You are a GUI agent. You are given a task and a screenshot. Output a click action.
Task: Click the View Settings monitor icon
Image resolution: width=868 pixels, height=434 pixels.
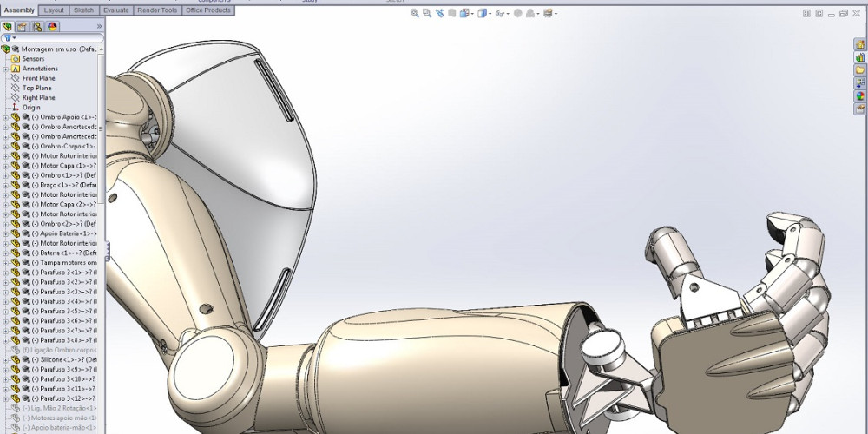pos(548,13)
